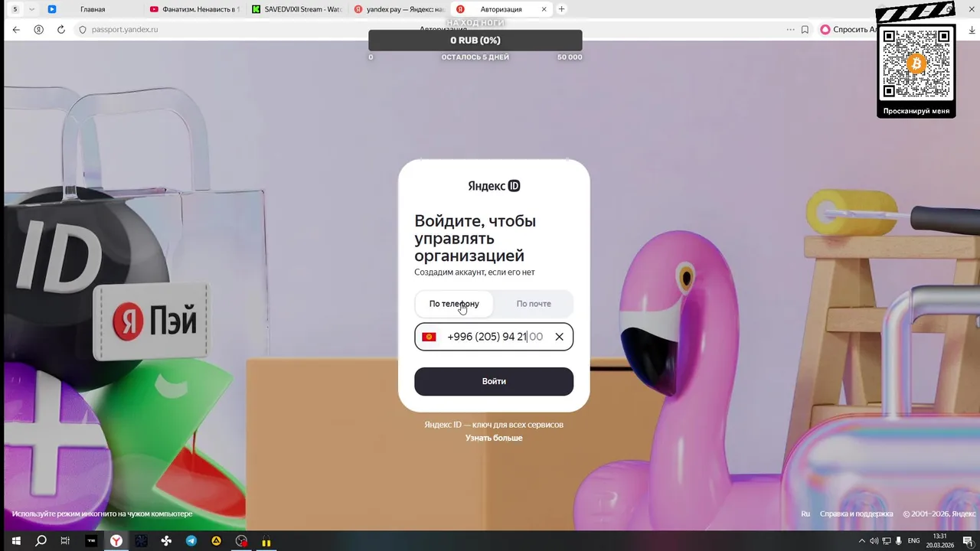Click the 'Спросить Алису' button
The width and height of the screenshot is (980, 551).
848,29
